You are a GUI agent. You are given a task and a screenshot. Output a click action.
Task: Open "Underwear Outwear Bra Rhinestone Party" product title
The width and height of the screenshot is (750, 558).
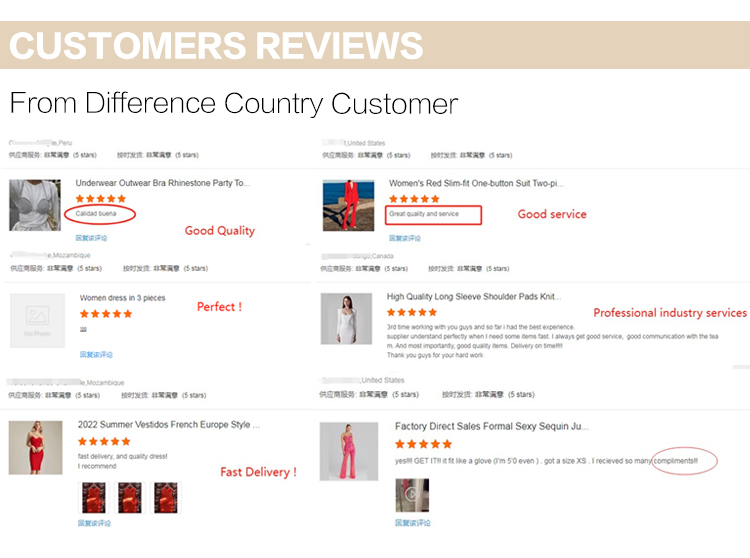pos(163,183)
